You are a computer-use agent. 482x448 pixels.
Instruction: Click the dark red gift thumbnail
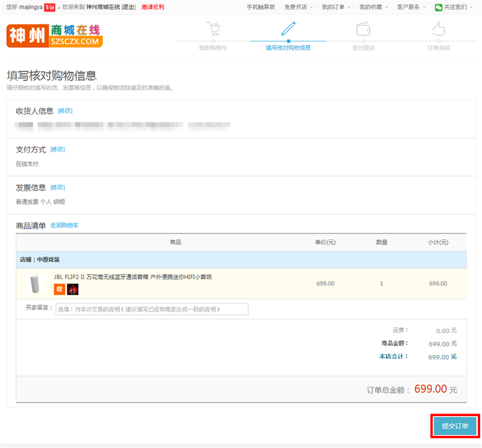(x=72, y=289)
